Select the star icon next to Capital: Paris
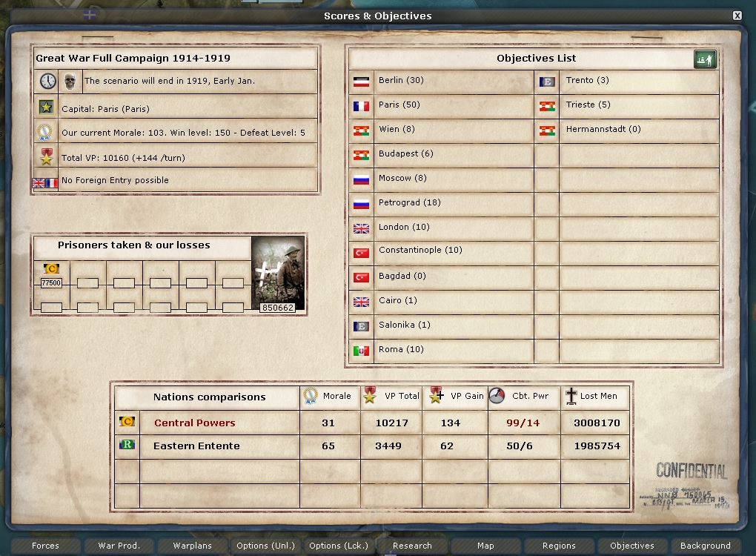This screenshot has height=556, width=756. (x=45, y=107)
